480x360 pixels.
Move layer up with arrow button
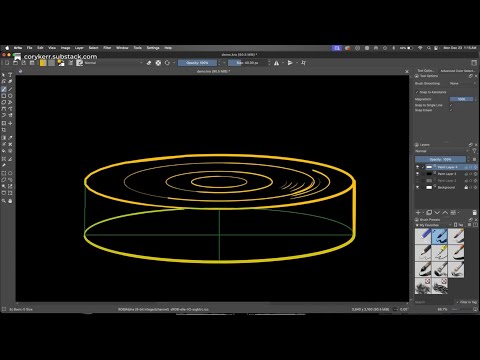(x=445, y=212)
